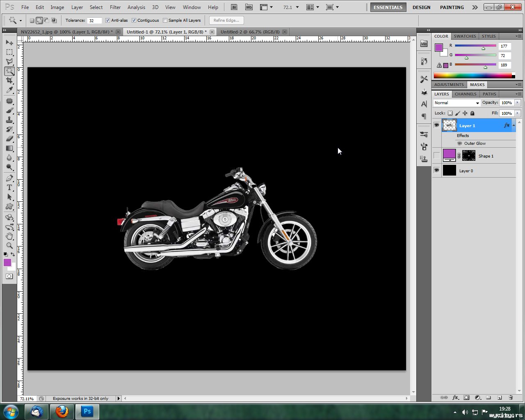Collapse Layer 1 effects list

point(514,125)
